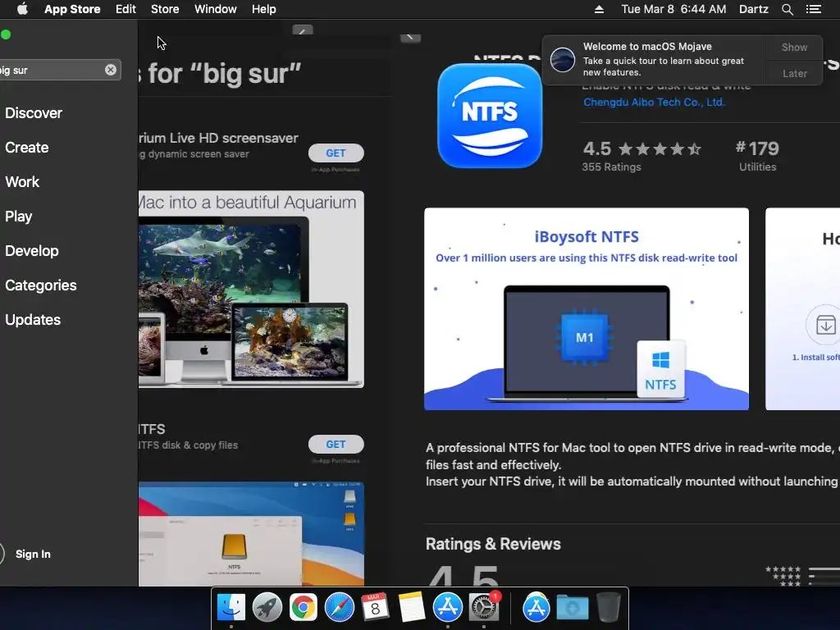Click the 4.5 star rating
Screen dimensions: 840x630
[x=641, y=148]
